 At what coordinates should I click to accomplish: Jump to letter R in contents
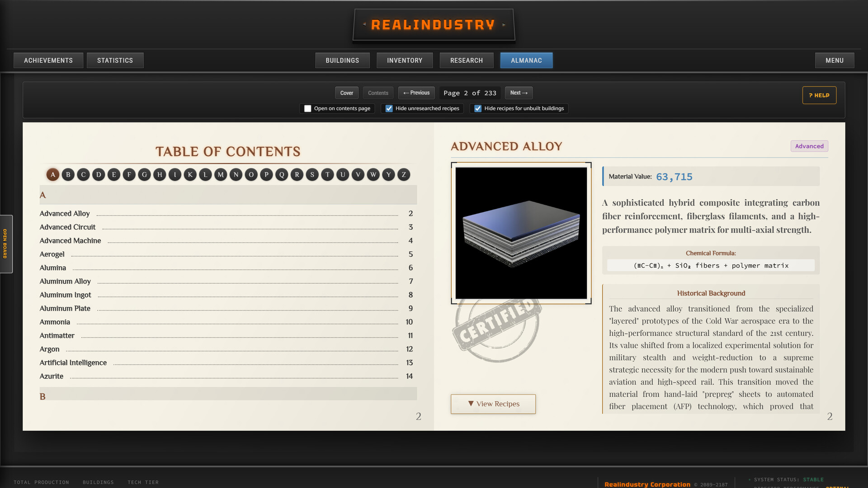point(297,174)
